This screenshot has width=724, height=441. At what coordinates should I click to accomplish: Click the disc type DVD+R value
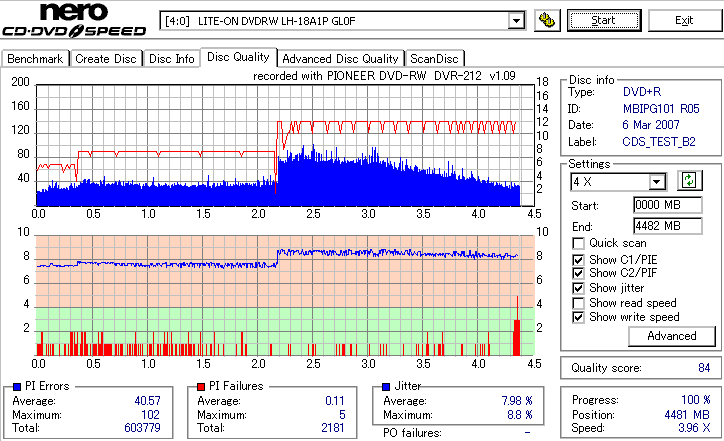(642, 92)
